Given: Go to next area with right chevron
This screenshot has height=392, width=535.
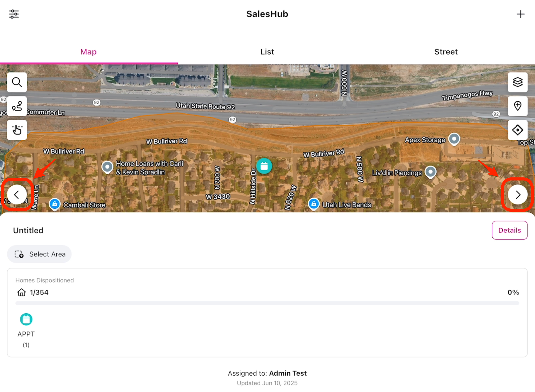Looking at the screenshot, I should click(x=518, y=194).
